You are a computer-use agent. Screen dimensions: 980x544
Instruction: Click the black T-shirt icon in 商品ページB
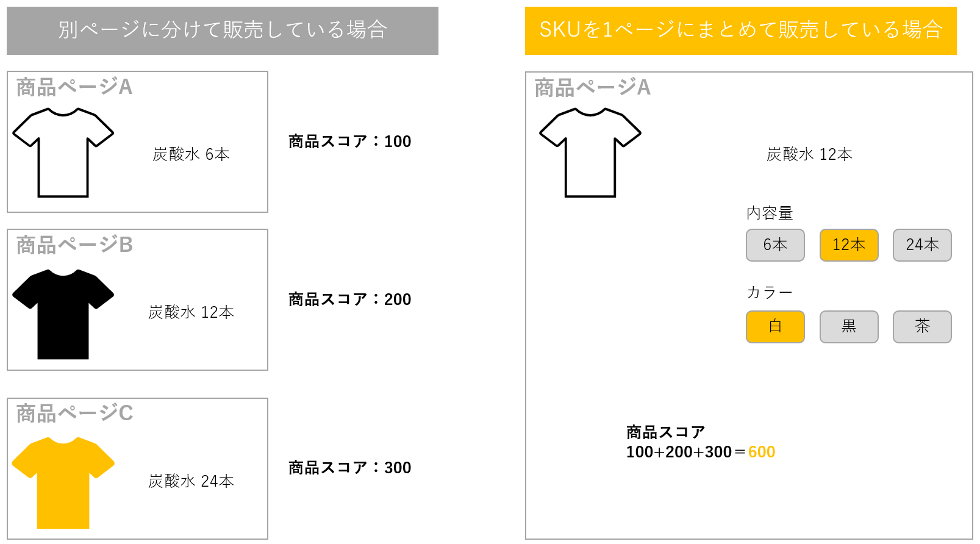pyautogui.click(x=63, y=314)
